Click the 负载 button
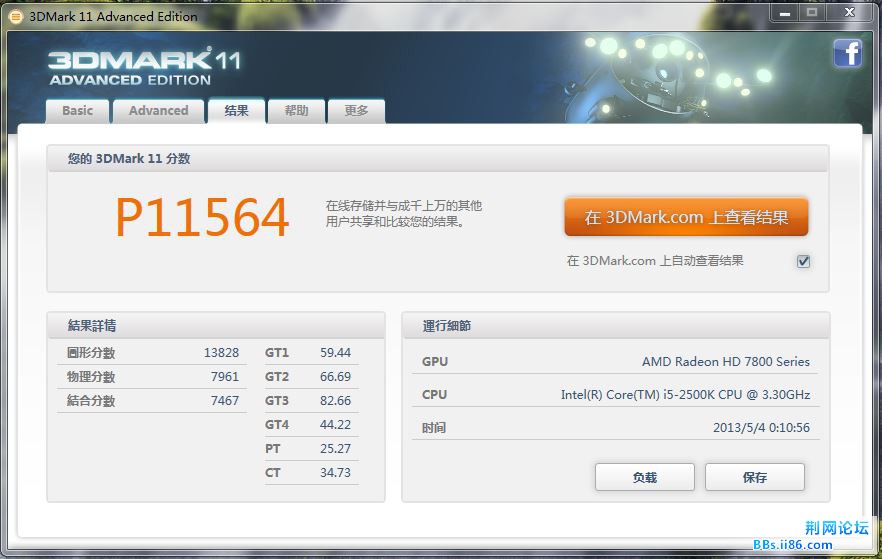This screenshot has width=882, height=559. pyautogui.click(x=644, y=477)
